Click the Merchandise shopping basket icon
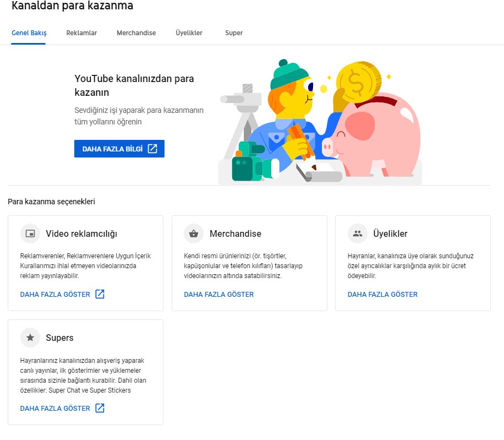This screenshot has width=504, height=440. coord(194,233)
